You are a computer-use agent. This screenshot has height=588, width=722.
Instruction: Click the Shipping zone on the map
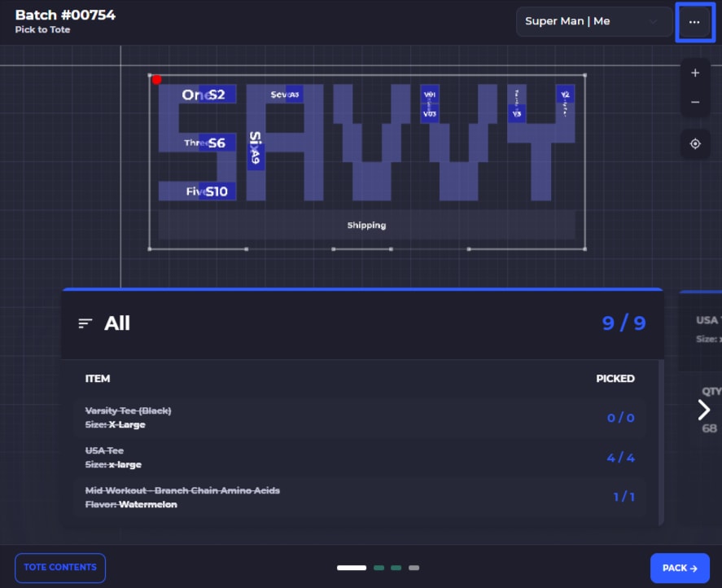[x=366, y=225]
